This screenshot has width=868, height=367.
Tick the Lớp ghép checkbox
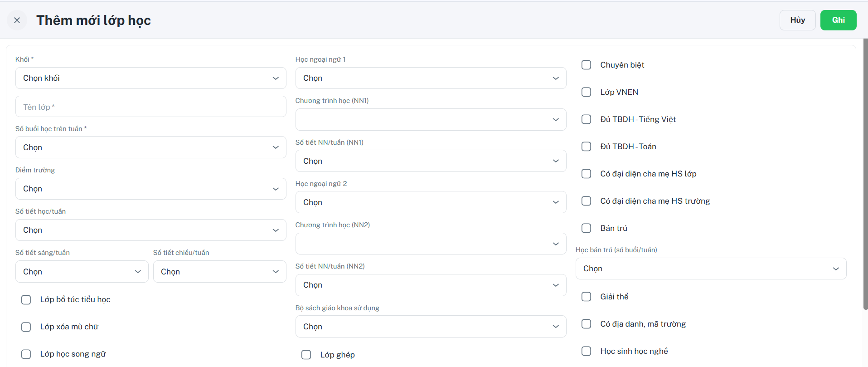point(306,355)
